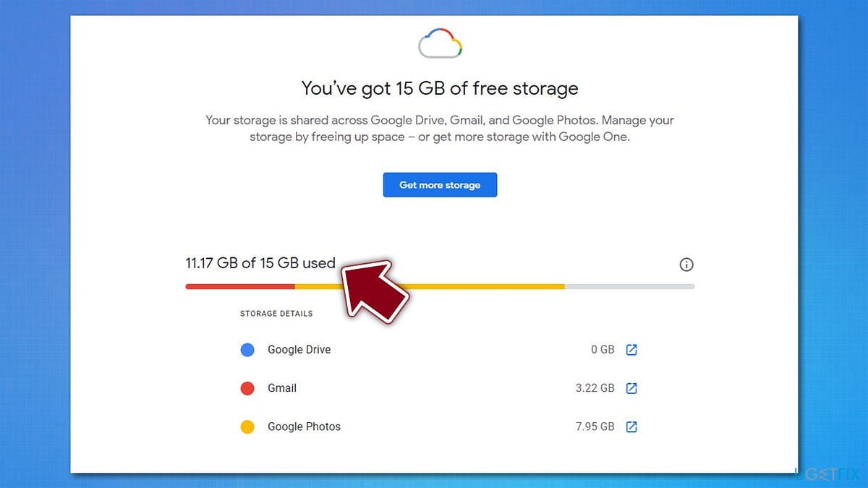Open Gmail via its external link icon

point(631,388)
